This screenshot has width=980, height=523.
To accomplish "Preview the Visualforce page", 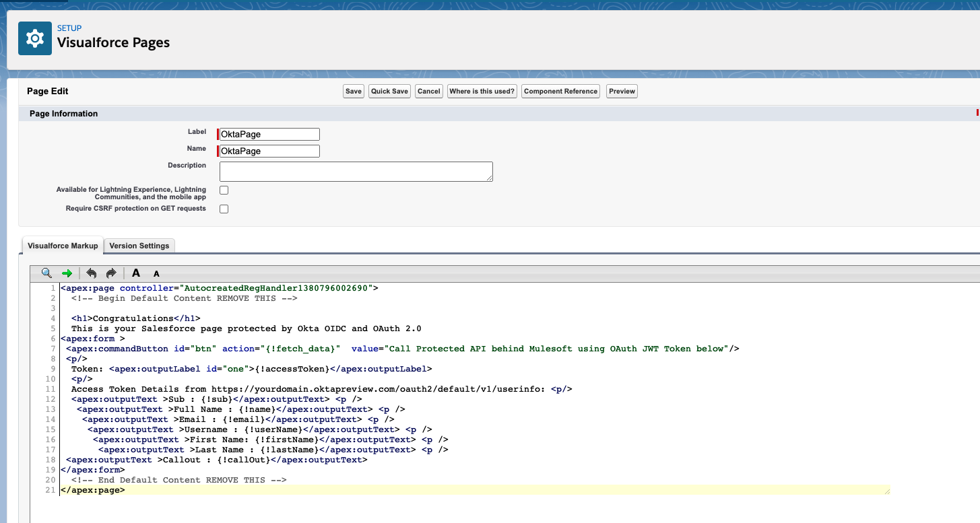I will coord(622,92).
